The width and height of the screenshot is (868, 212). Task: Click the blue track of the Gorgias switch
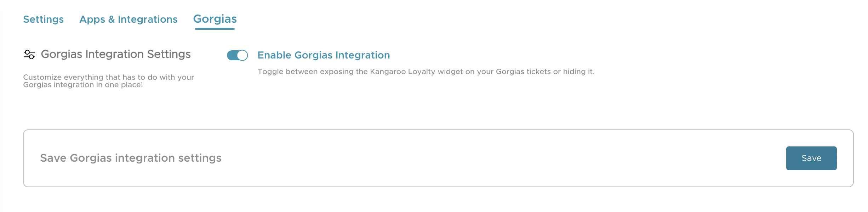click(232, 55)
